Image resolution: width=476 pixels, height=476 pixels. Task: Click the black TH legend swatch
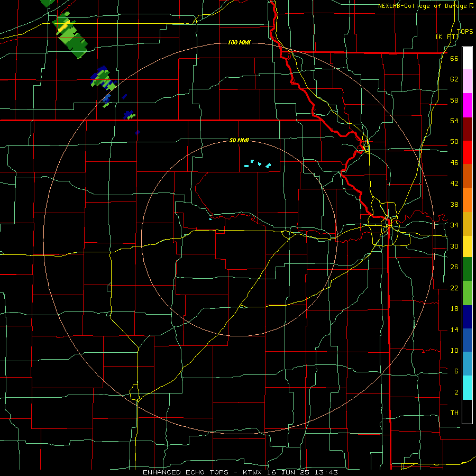point(467,411)
